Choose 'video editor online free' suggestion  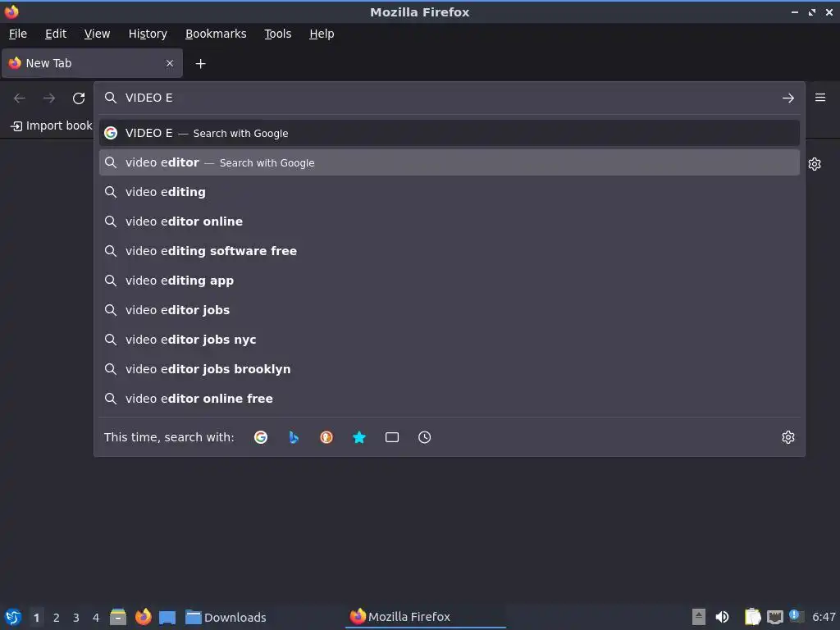point(450,398)
